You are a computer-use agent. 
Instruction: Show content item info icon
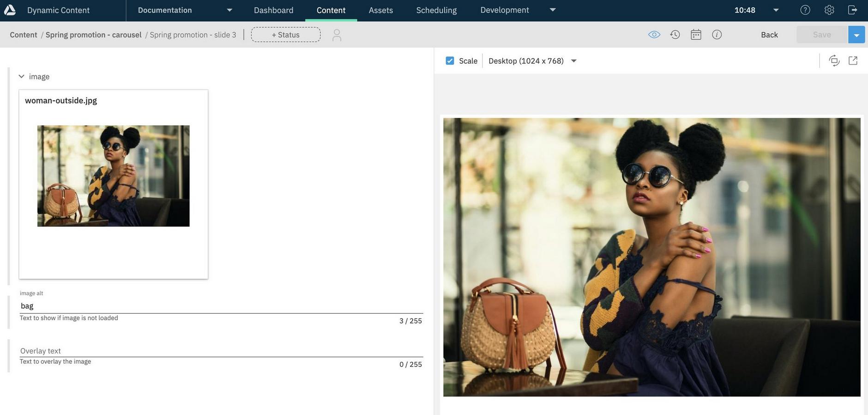[717, 35]
